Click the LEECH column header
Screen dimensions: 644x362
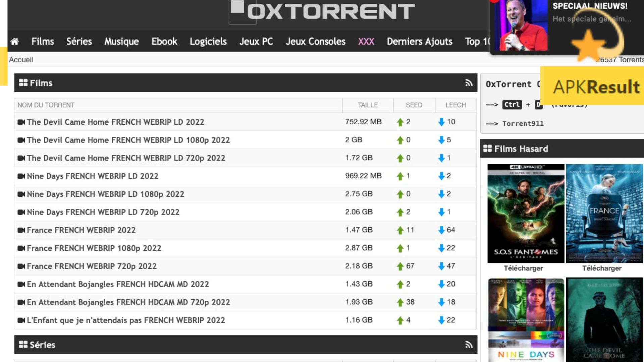point(455,105)
